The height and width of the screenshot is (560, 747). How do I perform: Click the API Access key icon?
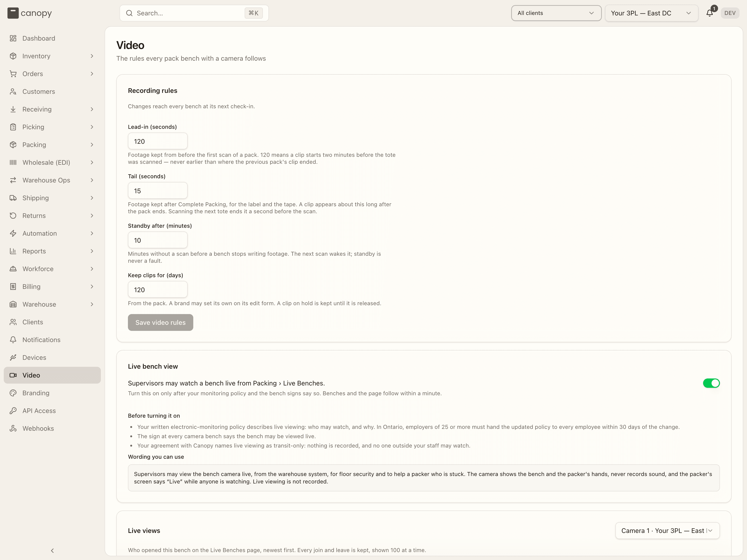[x=13, y=411]
